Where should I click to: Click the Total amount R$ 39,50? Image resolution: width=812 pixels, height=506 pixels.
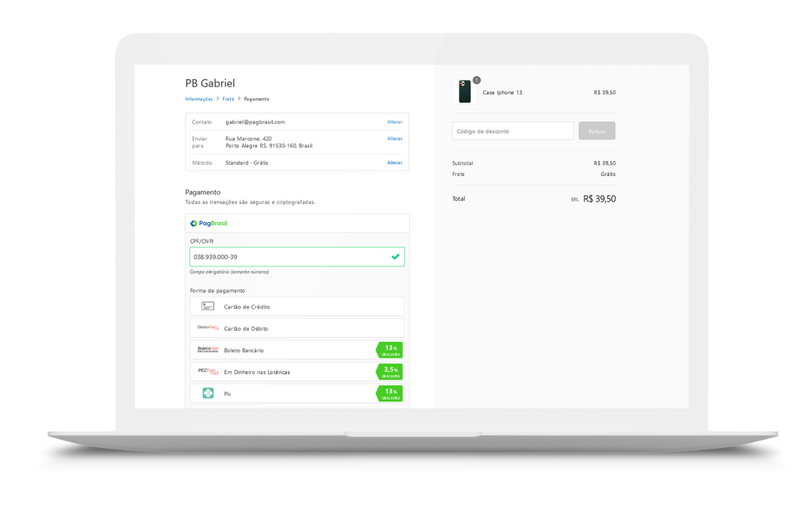point(599,199)
